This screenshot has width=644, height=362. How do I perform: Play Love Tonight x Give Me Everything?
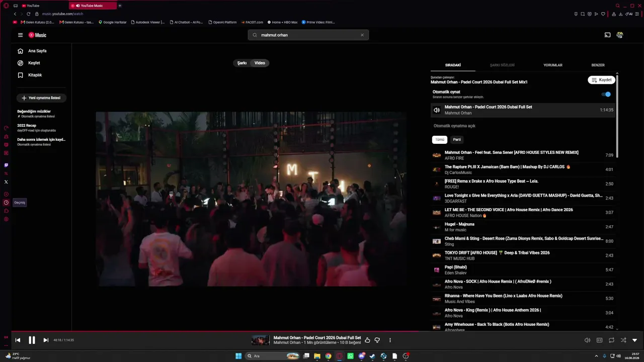(x=523, y=198)
